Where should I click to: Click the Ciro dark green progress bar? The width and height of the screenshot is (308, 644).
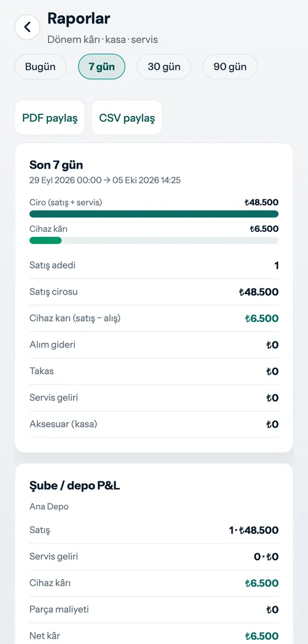(x=154, y=214)
